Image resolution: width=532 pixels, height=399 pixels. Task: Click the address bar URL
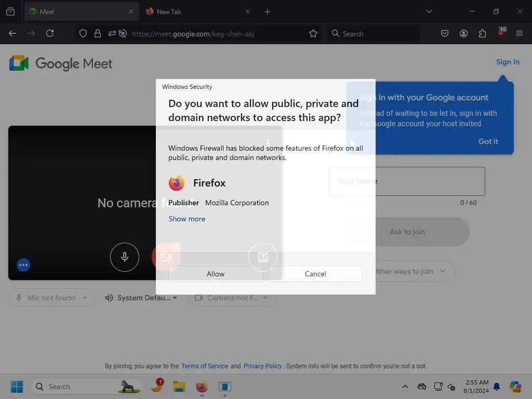[193, 34]
